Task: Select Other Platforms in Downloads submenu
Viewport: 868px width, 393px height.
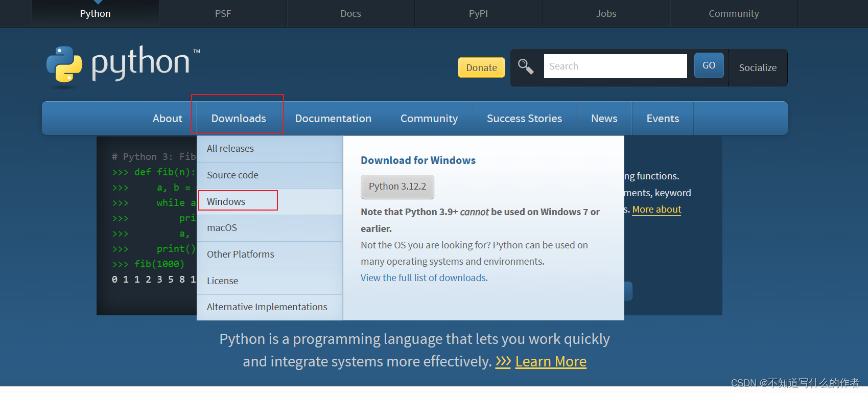Action: pyautogui.click(x=270, y=255)
